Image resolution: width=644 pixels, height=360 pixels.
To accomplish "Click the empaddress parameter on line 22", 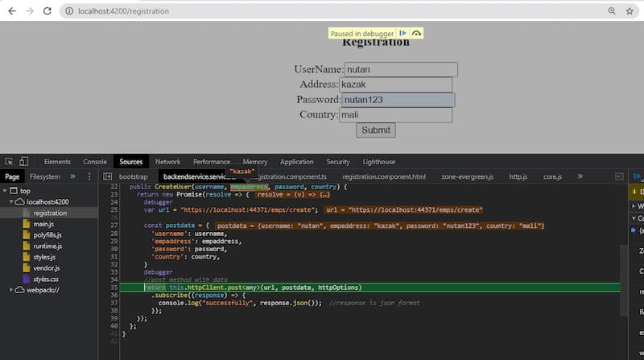I will point(249,187).
